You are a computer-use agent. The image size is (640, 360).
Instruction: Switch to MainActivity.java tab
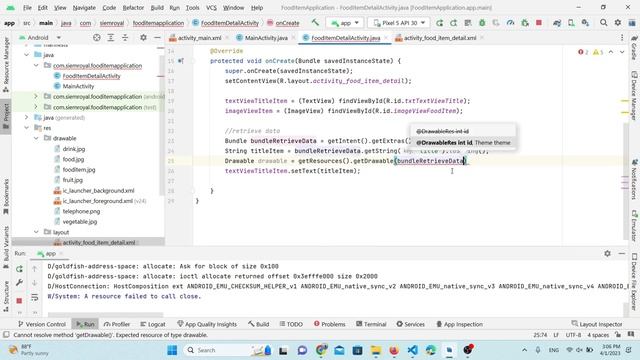(x=266, y=38)
